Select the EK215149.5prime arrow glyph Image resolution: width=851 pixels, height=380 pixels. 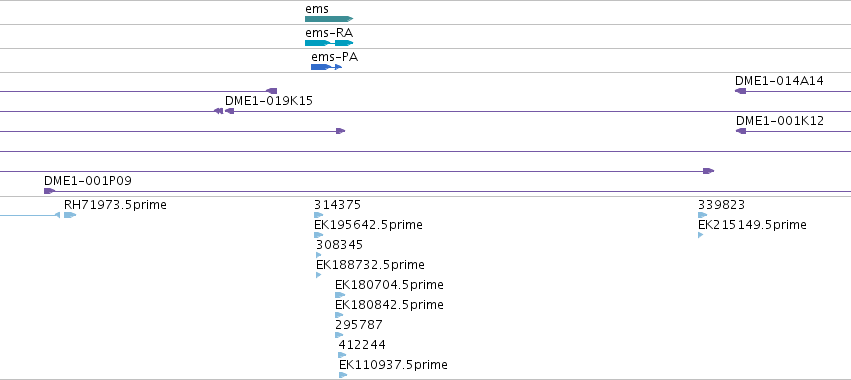701,235
